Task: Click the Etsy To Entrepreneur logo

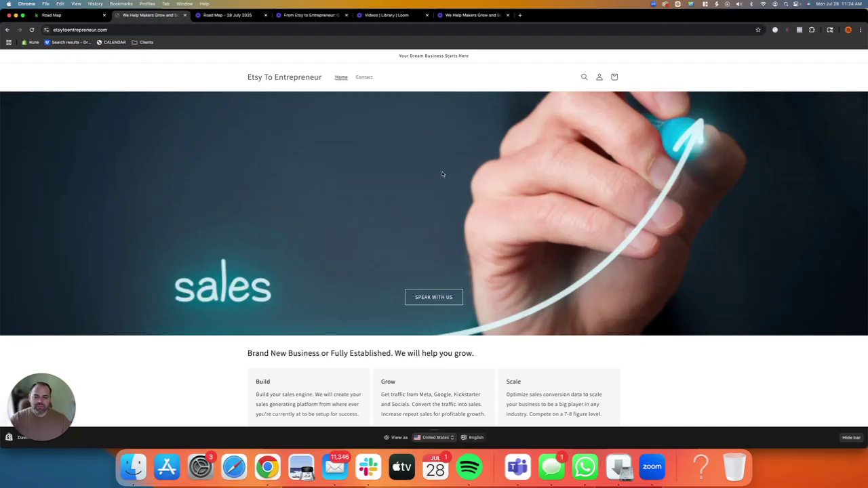Action: click(x=284, y=77)
